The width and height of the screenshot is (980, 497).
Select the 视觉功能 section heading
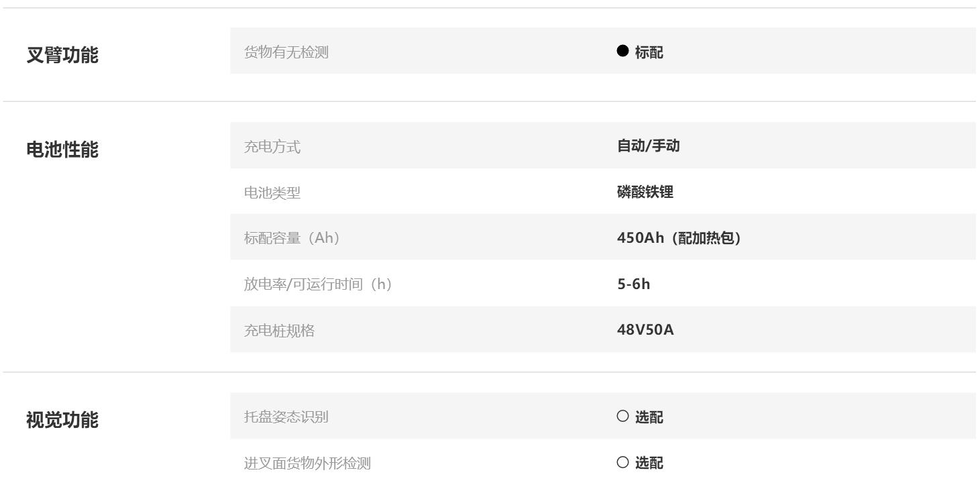[62, 421]
